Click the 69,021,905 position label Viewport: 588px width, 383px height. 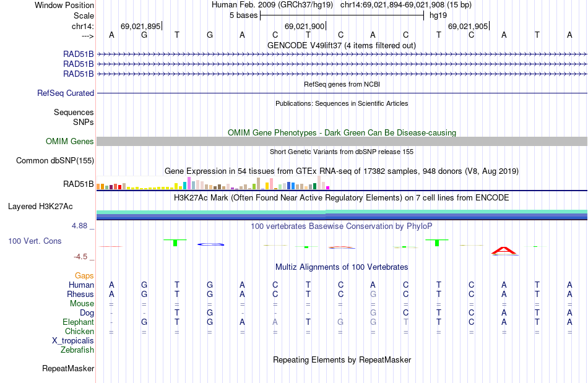tap(468, 26)
